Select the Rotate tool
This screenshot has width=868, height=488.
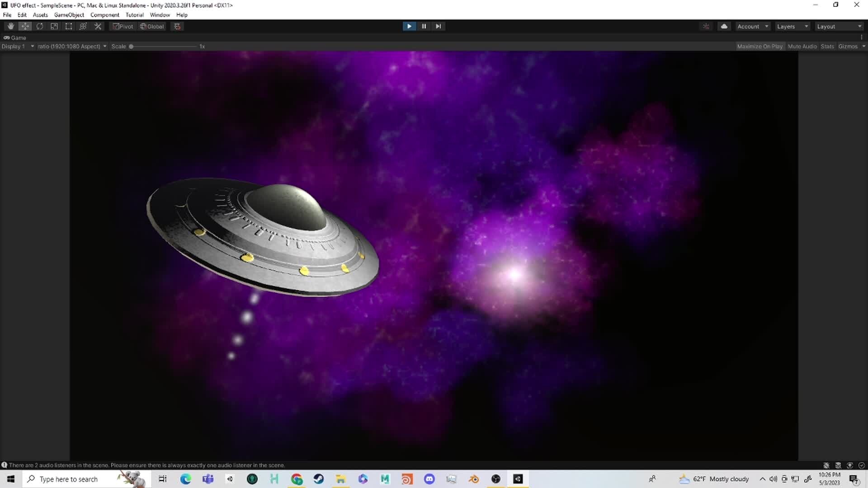coord(39,26)
